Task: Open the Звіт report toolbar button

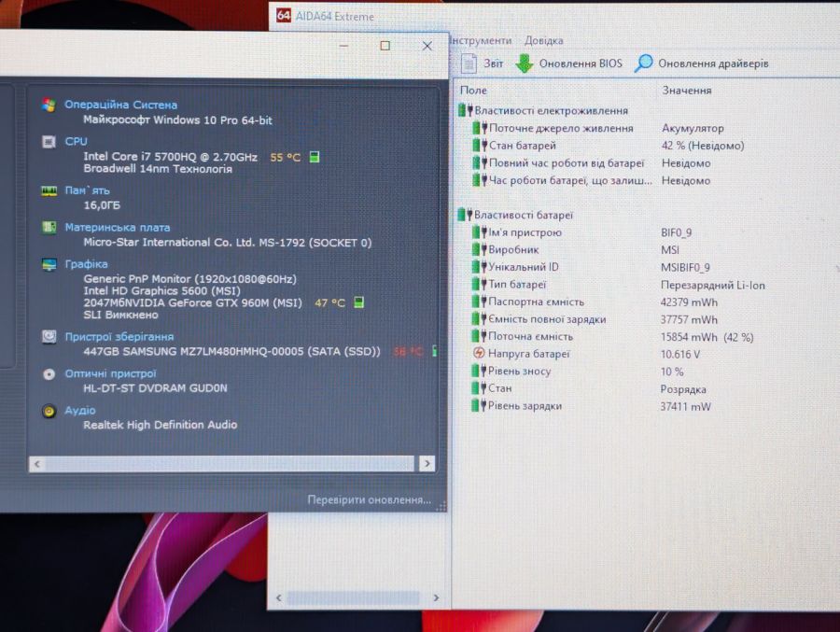Action: point(482,63)
